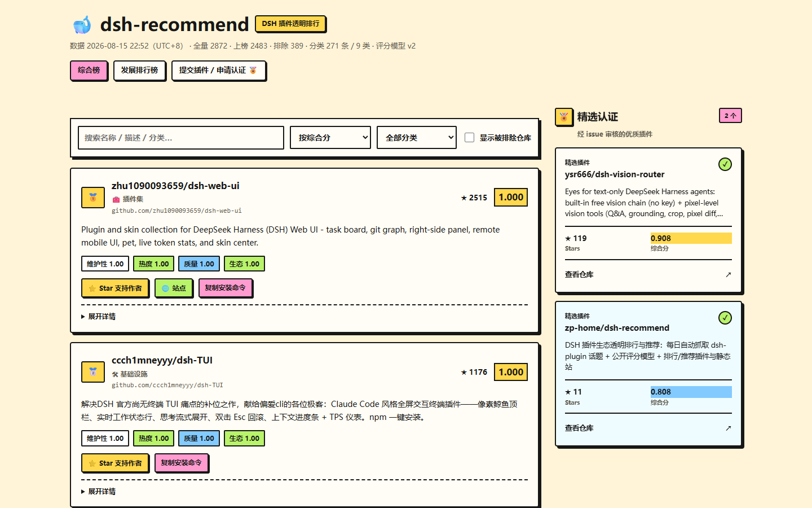The image size is (812, 508).
Task: Click the medal icon beside 精选认证 heading
Action: 564,117
